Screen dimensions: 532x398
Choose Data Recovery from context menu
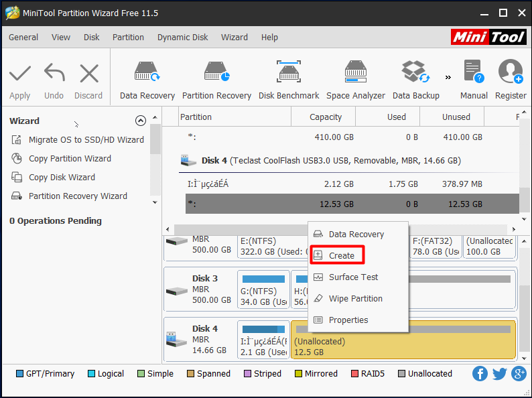(x=358, y=234)
